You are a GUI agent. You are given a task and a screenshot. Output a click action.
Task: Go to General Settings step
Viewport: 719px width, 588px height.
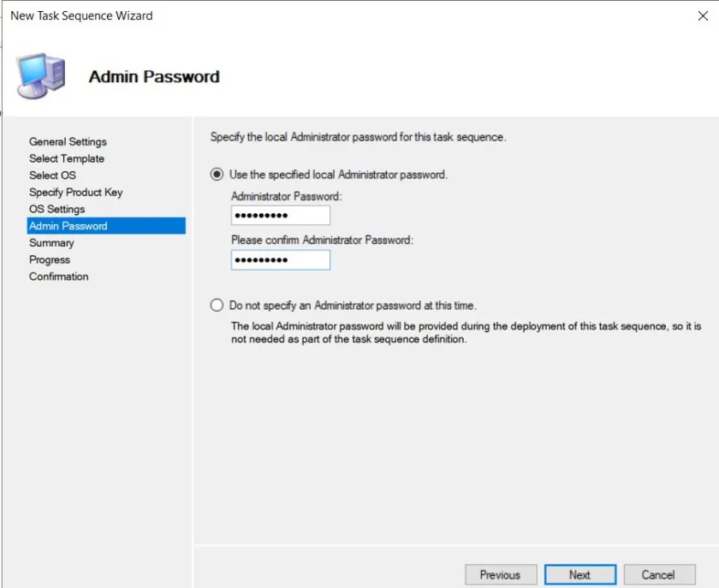(68, 142)
